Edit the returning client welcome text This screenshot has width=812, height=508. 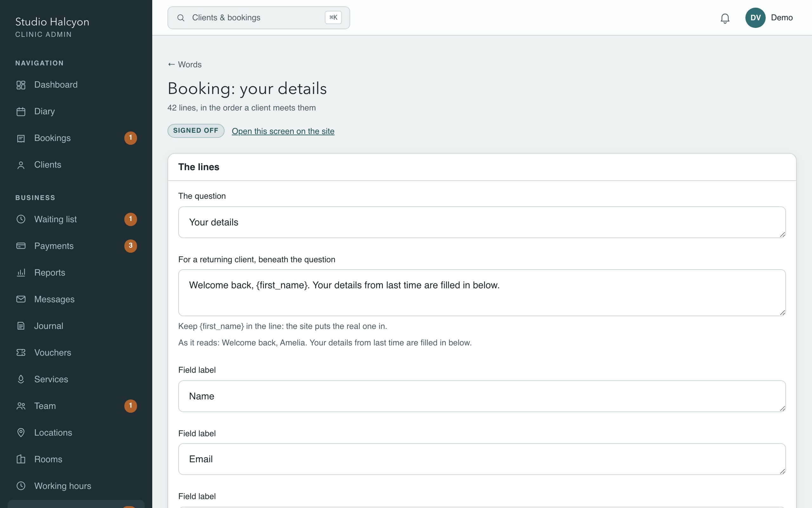(482, 293)
